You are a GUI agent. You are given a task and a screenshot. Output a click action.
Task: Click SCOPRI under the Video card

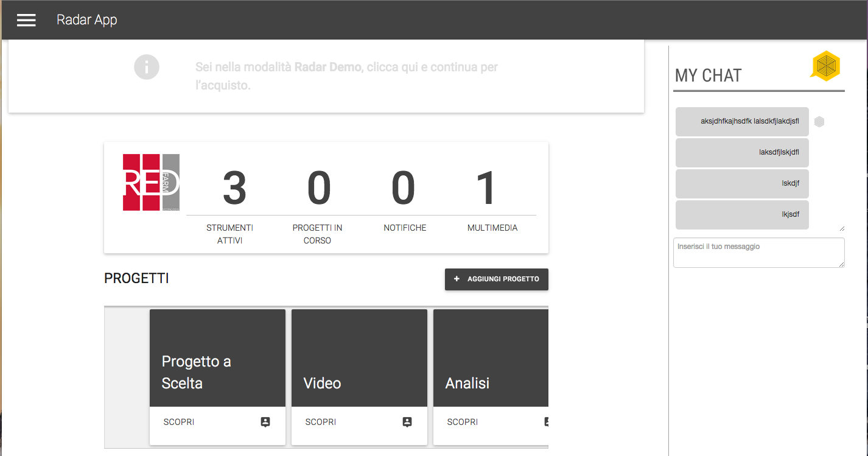[x=321, y=422]
